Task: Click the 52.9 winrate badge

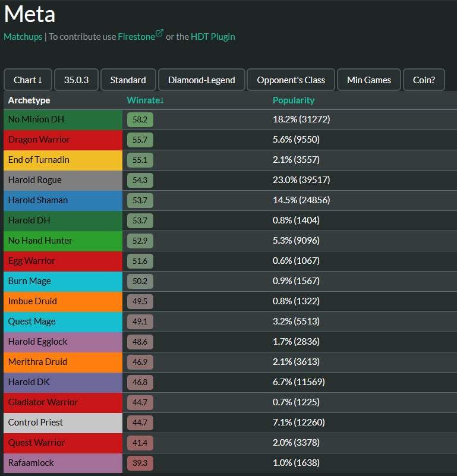Action: [140, 241]
